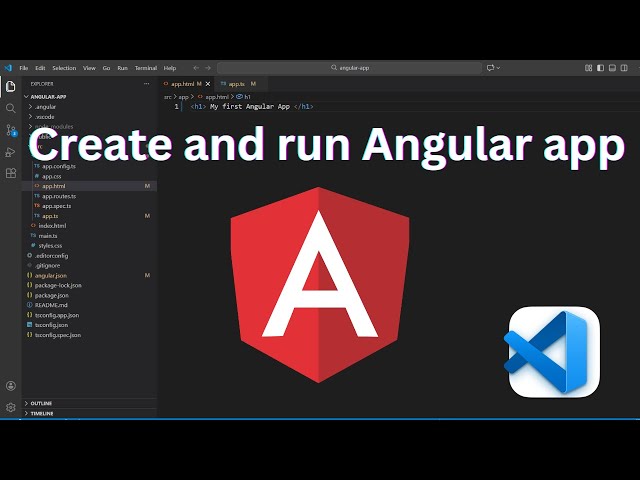Click the EXPLORER panel title
This screenshot has height=480, width=640.
[x=42, y=84]
